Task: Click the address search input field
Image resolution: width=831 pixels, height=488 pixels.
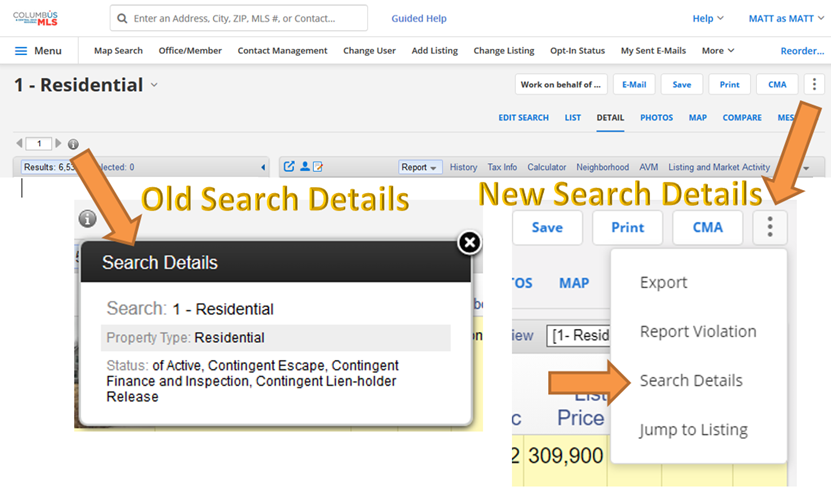Action: pos(245,18)
